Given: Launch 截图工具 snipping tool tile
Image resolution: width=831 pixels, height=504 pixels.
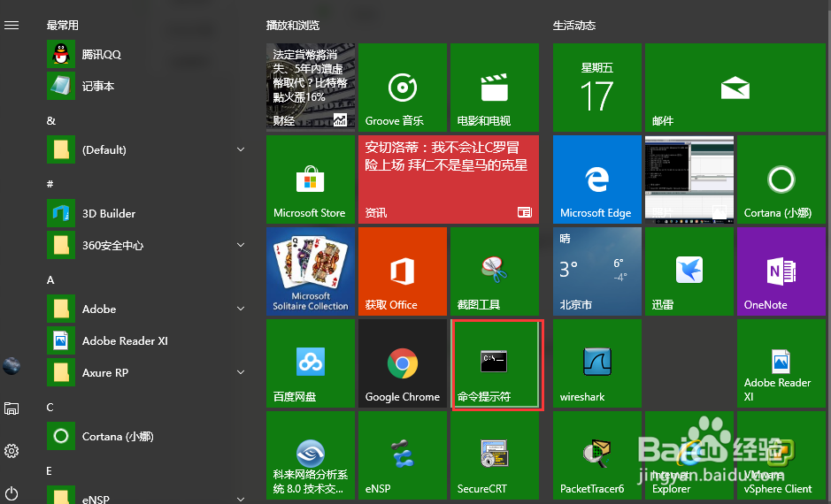Looking at the screenshot, I should coord(495,271).
